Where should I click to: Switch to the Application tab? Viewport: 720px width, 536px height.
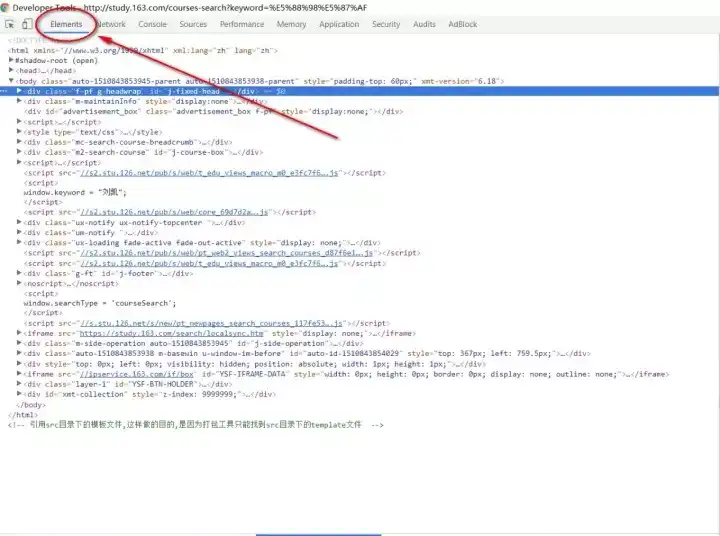click(339, 24)
